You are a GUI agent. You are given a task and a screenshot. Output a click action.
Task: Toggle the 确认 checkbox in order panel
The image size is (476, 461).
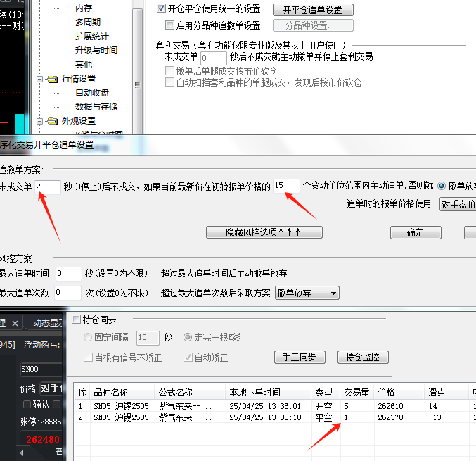[x=27, y=405]
